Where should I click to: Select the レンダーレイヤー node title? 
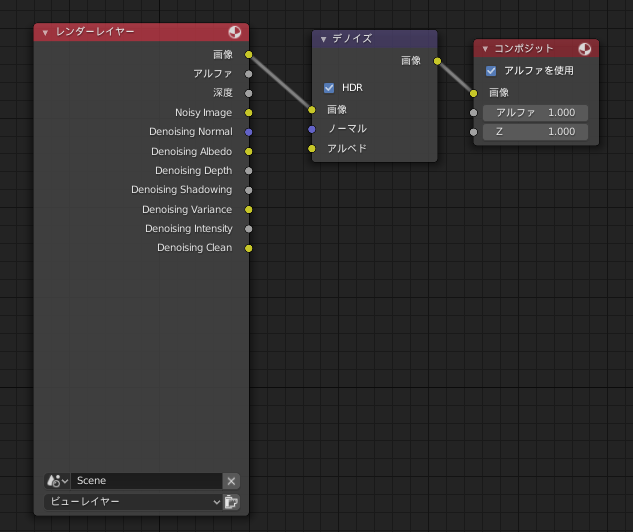(x=95, y=32)
